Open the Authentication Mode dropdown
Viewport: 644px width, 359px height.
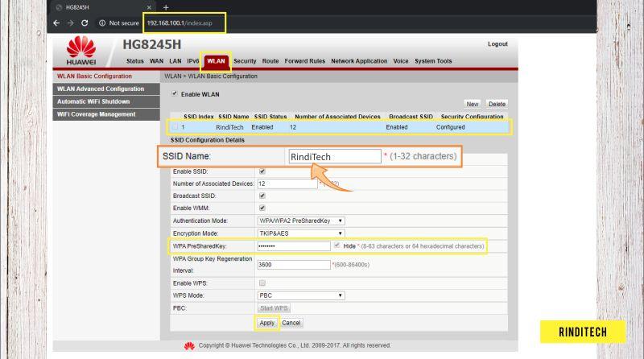coord(301,221)
